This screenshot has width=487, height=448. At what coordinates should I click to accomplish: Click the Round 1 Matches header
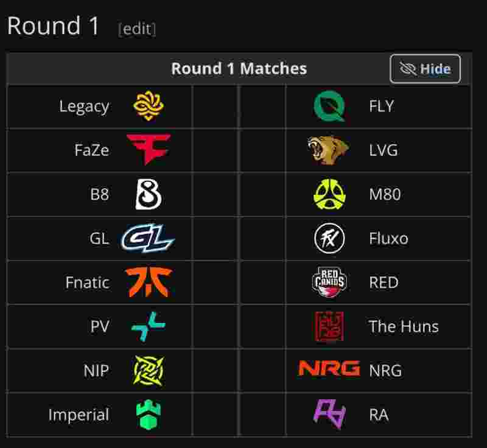(x=239, y=69)
